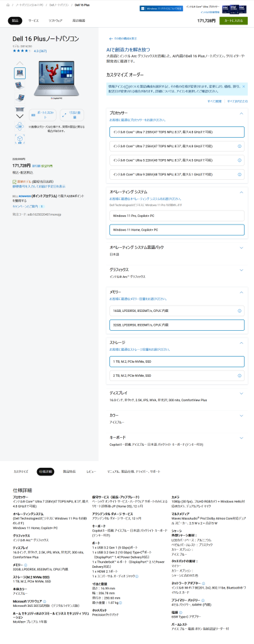This screenshot has height=644, width=254.
Task: Close the blue information banner
Action: [243, 87]
